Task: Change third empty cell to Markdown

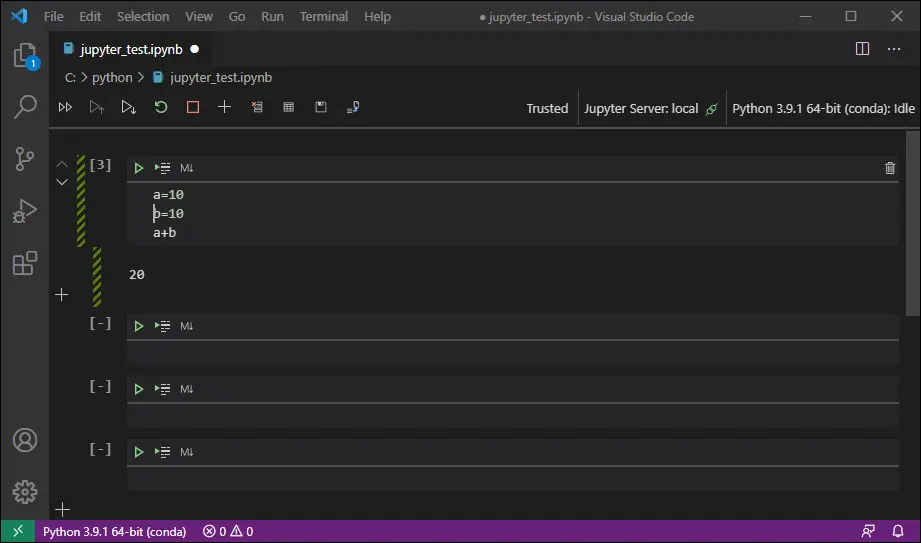Action: click(x=187, y=452)
